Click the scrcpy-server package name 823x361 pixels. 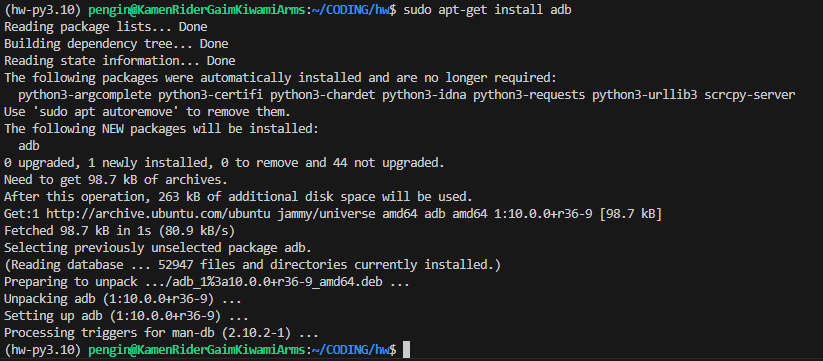750,95
